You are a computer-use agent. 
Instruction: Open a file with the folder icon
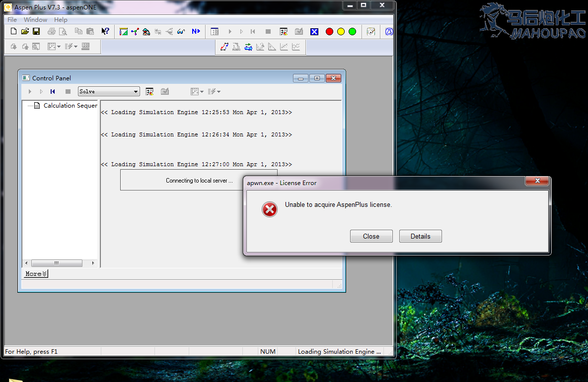click(25, 31)
